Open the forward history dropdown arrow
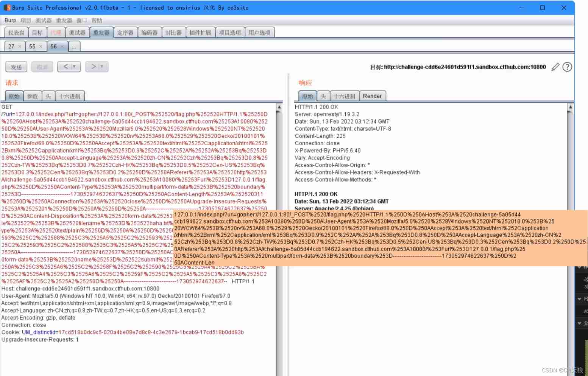The height and width of the screenshot is (376, 588). (102, 67)
